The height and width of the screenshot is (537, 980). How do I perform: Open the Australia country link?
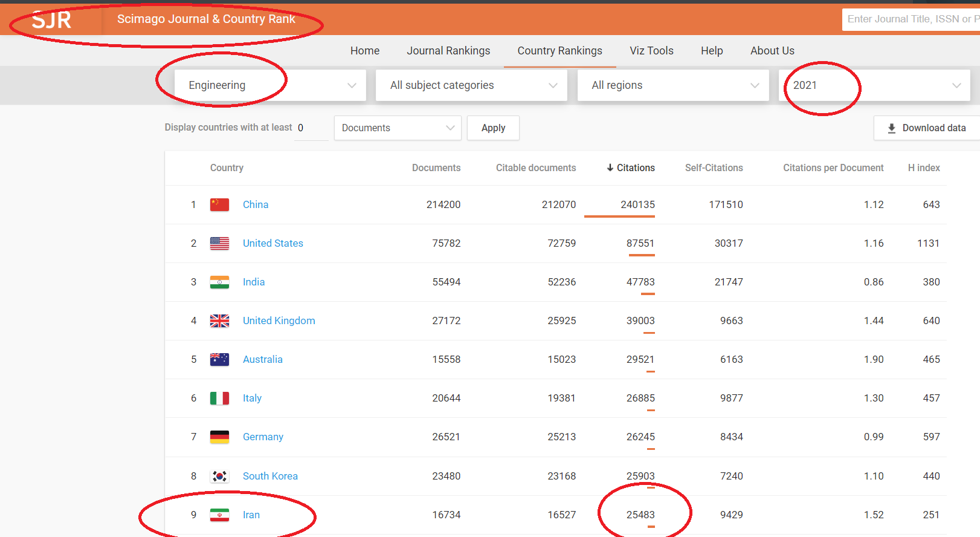(x=263, y=359)
